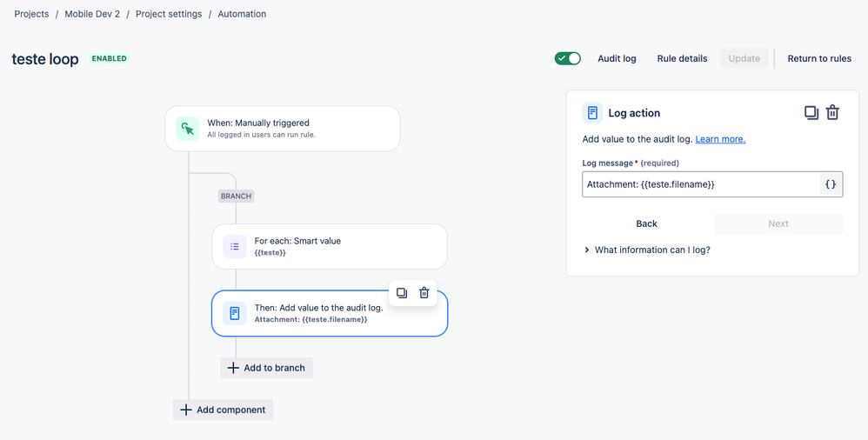
Task: Click the manual trigger cursor icon
Action: point(187,129)
